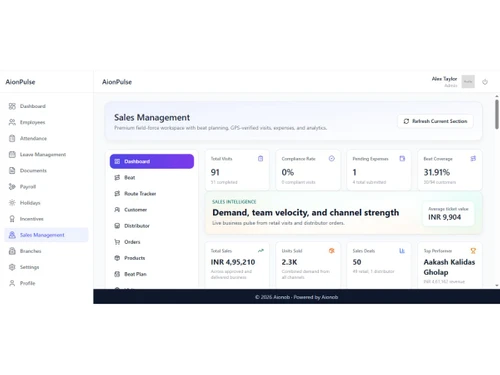The height and width of the screenshot is (375, 500).
Task: Click the '2.3K' units sold value
Action: (289, 262)
